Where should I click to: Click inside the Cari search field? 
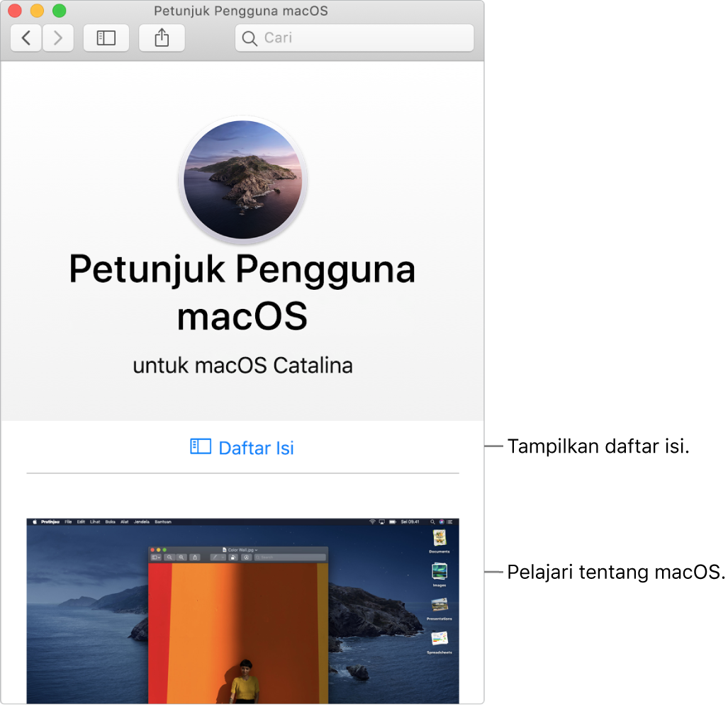[x=354, y=38]
